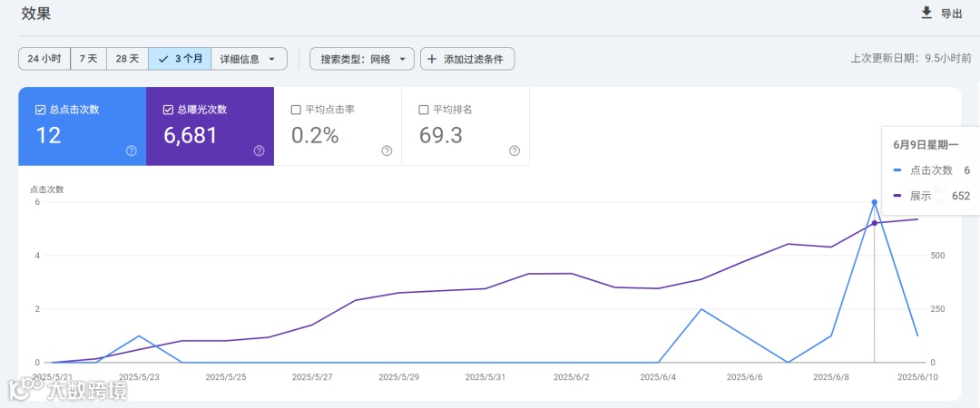Click the 0.2% average CTR value

coord(315,136)
